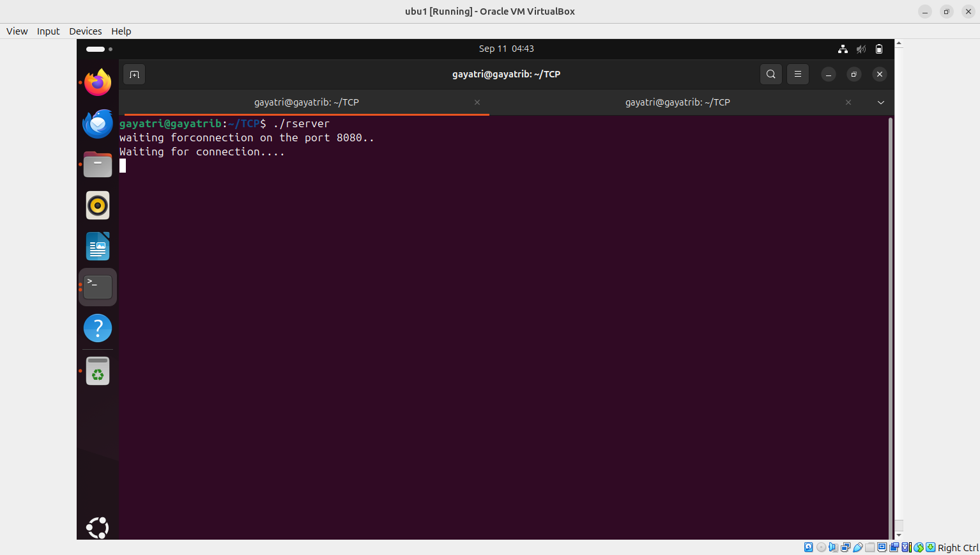980x555 pixels.
Task: Click the Activities button in top bar
Action: pos(99,49)
